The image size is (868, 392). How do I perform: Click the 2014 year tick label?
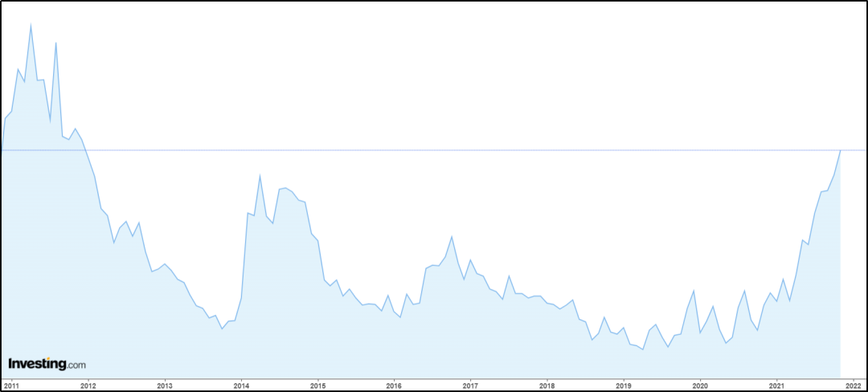tap(241, 385)
